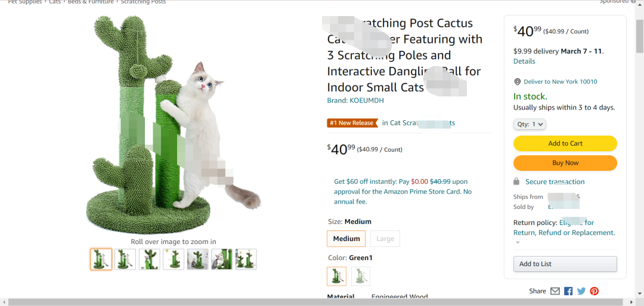Open the Brand: KOEUMDH link

tap(355, 101)
